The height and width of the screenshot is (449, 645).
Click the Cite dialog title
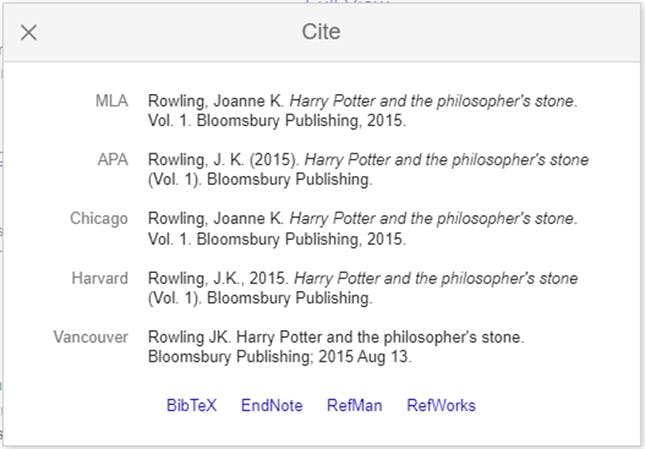[321, 32]
